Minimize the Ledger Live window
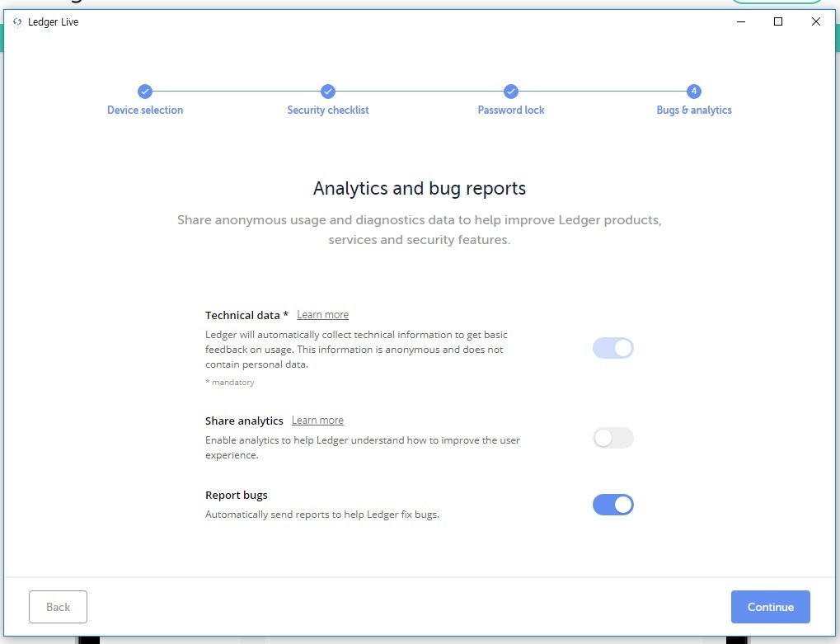 click(x=741, y=22)
